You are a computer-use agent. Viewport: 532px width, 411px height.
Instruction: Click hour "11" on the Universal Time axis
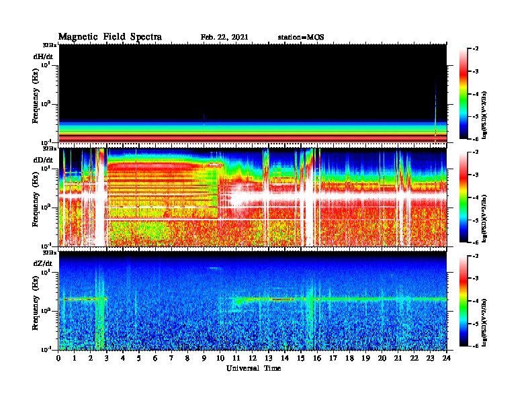[236, 359]
